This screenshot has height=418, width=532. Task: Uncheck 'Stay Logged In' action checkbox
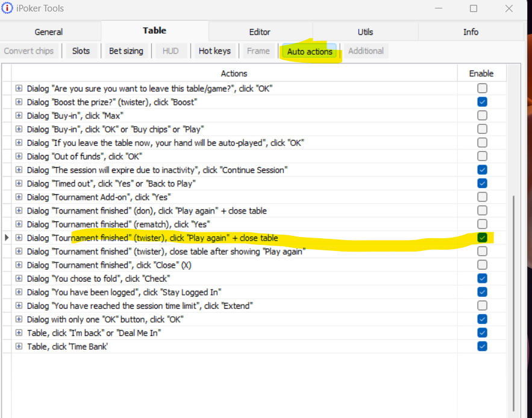(x=482, y=292)
